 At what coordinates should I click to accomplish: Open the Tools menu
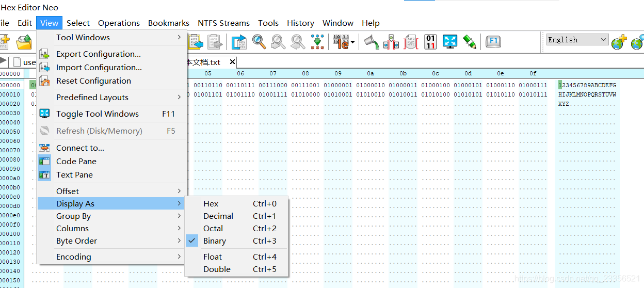coord(268,23)
